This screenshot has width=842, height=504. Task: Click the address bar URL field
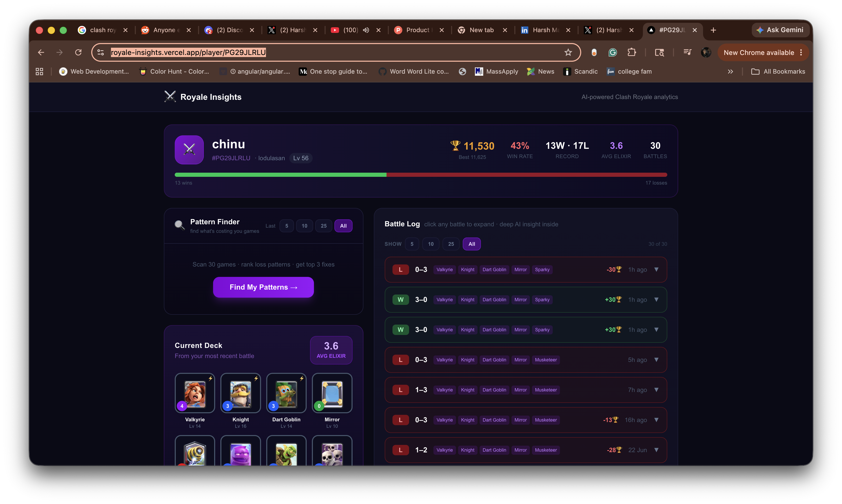[336, 52]
